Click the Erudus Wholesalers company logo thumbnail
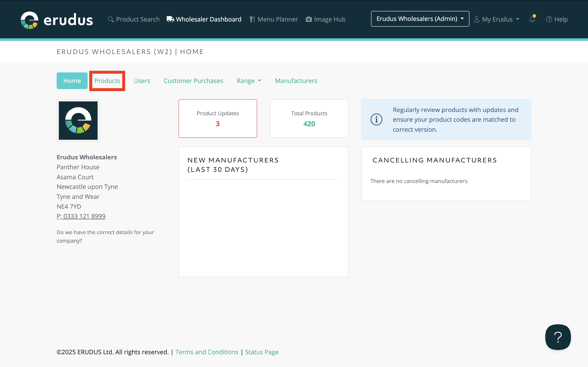 [78, 120]
